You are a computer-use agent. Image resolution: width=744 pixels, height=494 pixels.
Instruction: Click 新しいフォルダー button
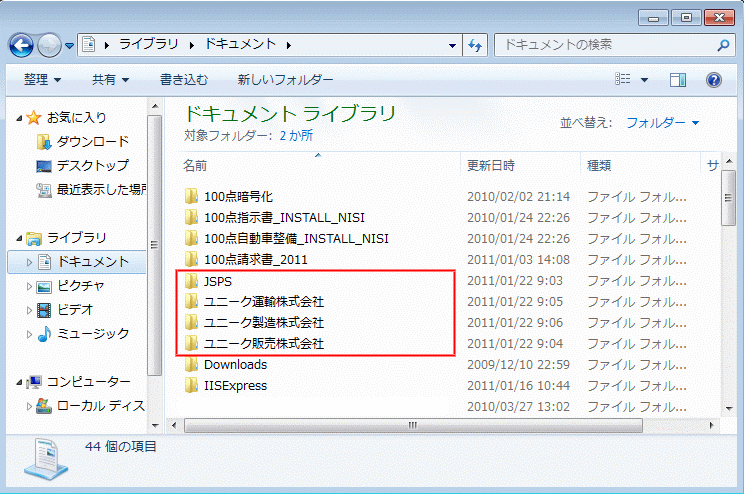click(285, 79)
